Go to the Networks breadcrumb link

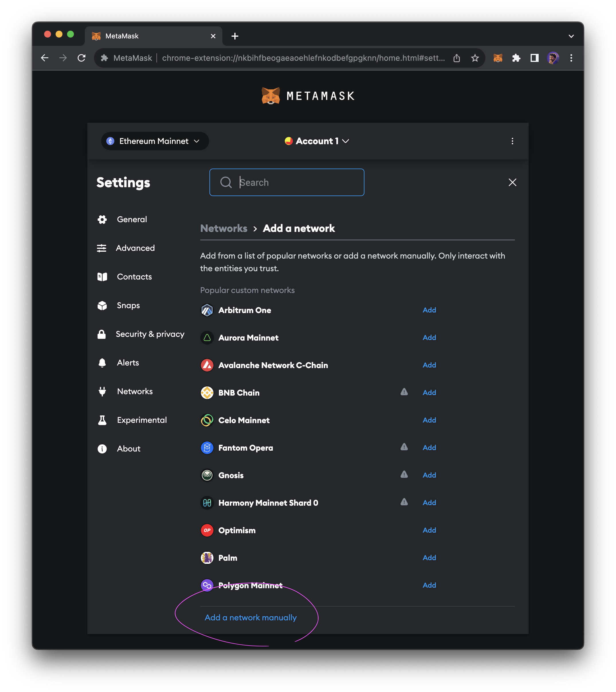pyautogui.click(x=223, y=228)
